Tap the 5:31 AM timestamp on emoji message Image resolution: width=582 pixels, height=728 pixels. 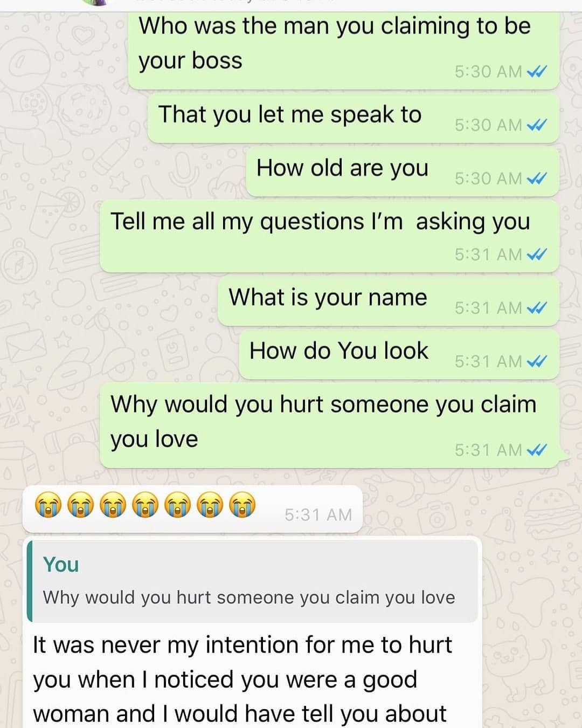318,514
